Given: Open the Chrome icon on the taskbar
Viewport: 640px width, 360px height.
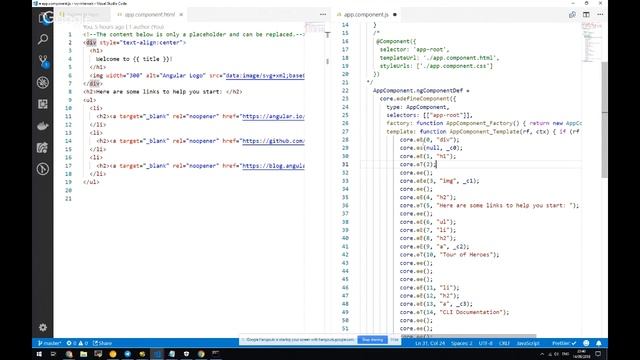Looking at the screenshot, I should coord(201,354).
